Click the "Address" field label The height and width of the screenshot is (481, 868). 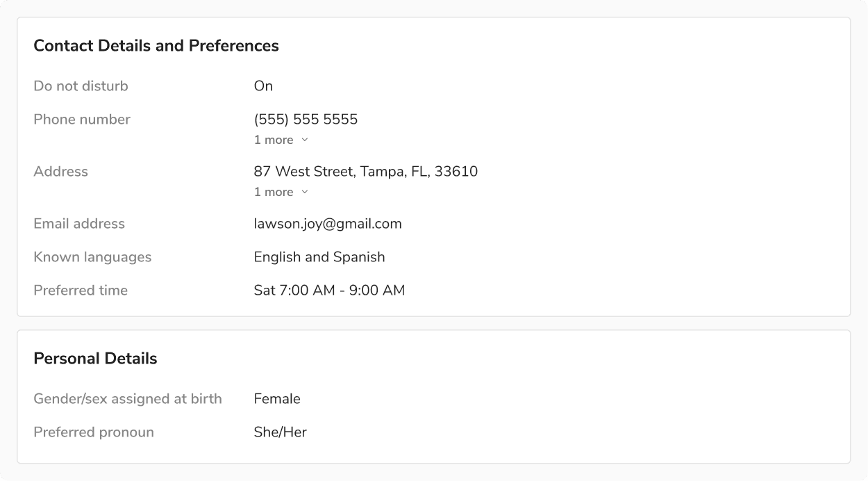[x=60, y=172]
